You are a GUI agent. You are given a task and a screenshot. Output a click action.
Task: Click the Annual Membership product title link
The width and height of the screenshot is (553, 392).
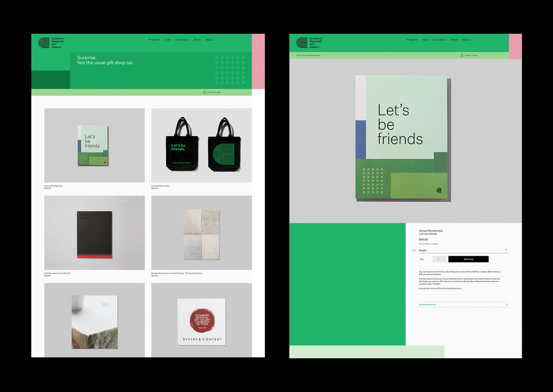tap(53, 186)
